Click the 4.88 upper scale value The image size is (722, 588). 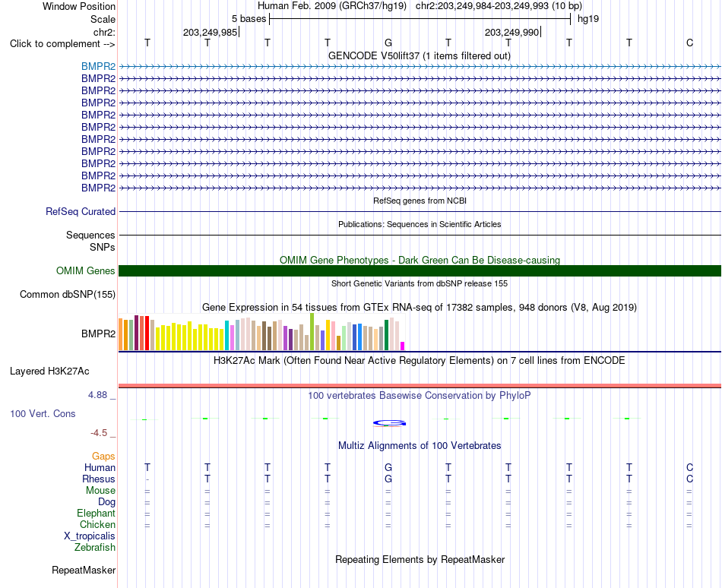(x=97, y=395)
